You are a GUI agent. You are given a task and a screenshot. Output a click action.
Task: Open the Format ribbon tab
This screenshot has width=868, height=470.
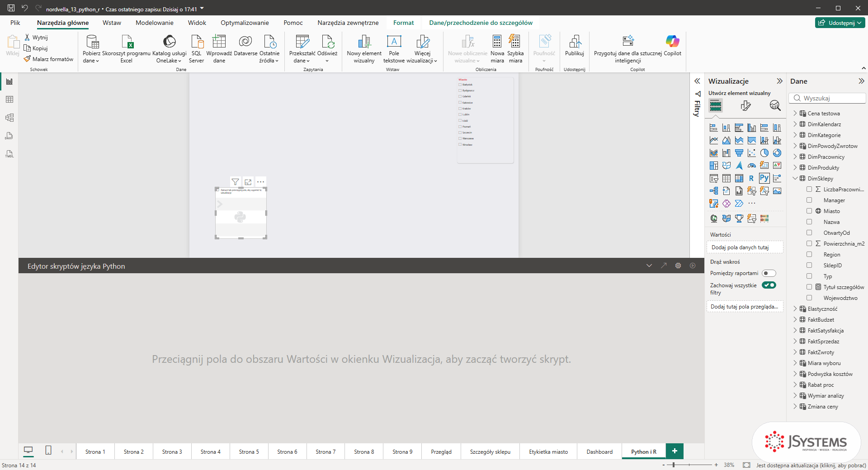click(403, 23)
